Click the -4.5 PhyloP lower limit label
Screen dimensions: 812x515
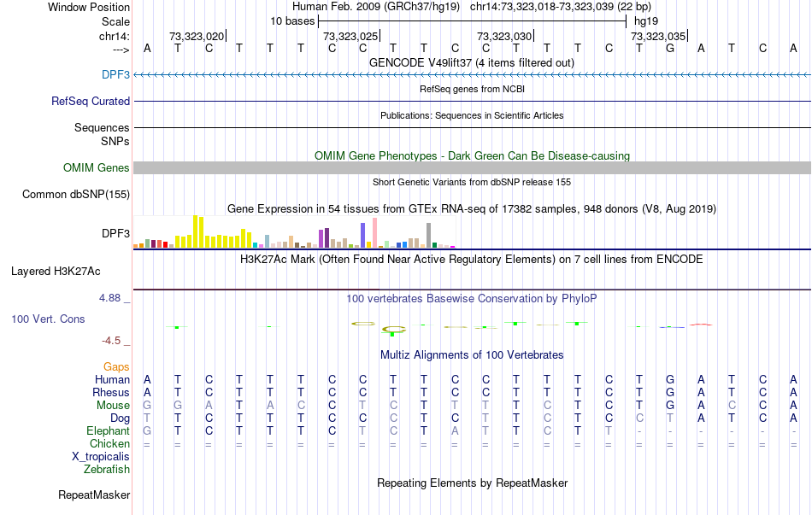point(111,341)
